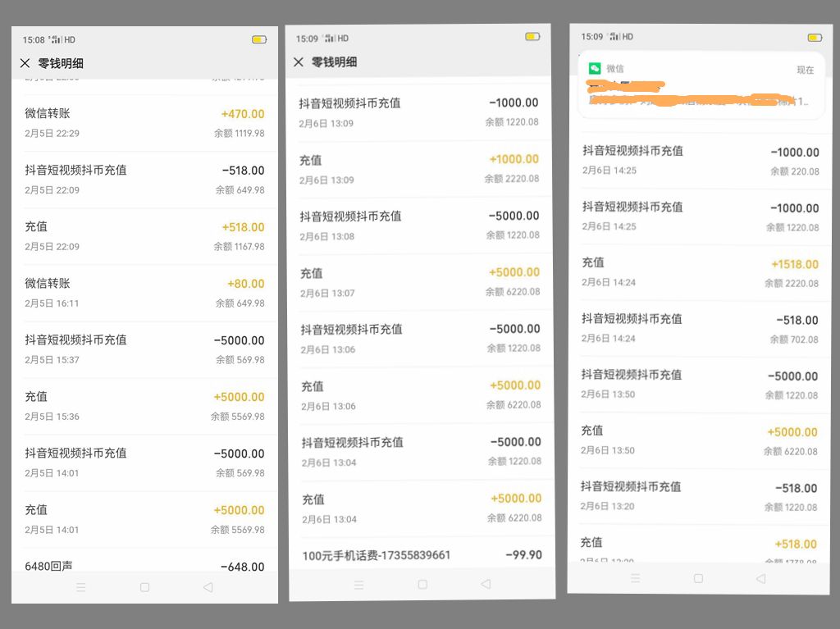
Task: Tap the 15:08 clock in the status bar
Action: (34, 39)
